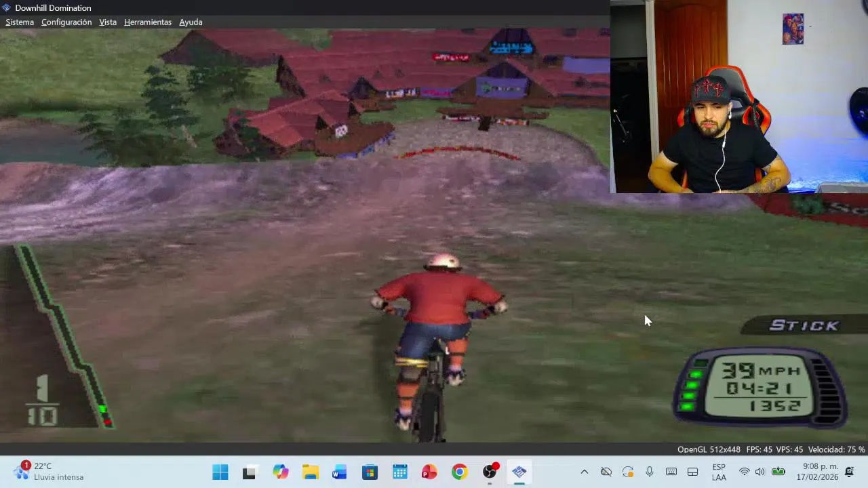The width and height of the screenshot is (868, 488).
Task: Open the Configuración menu
Action: [x=66, y=22]
